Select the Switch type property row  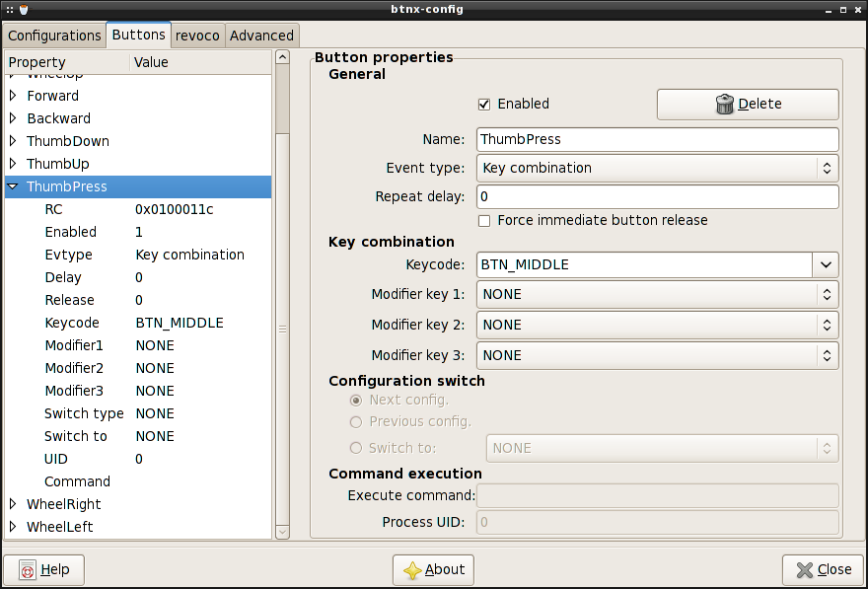[x=138, y=413]
